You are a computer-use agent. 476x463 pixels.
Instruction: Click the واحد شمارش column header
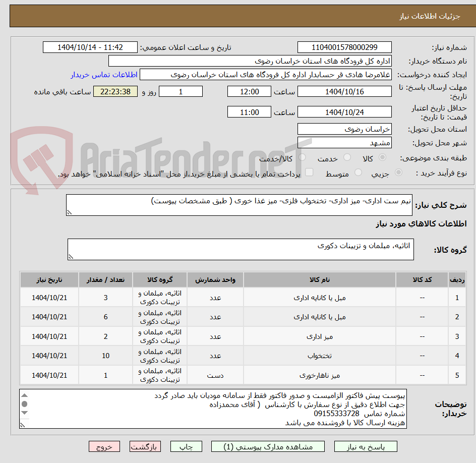215,279
